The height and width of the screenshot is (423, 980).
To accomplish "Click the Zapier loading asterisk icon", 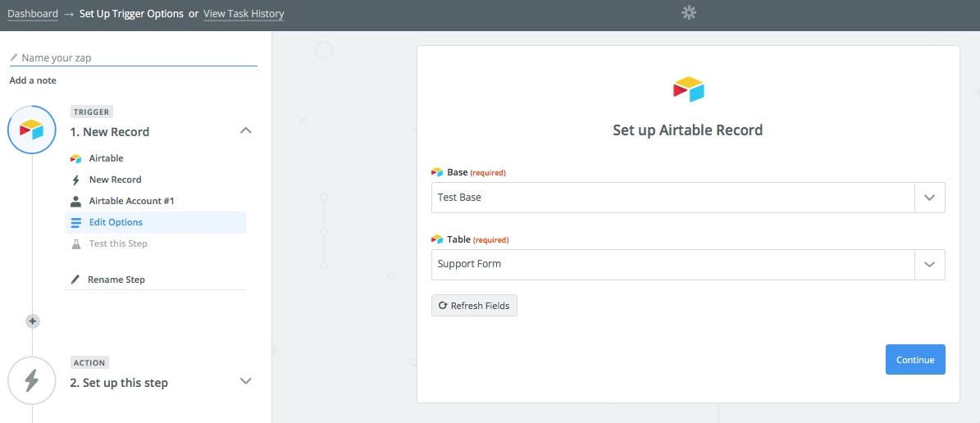I will [x=689, y=13].
